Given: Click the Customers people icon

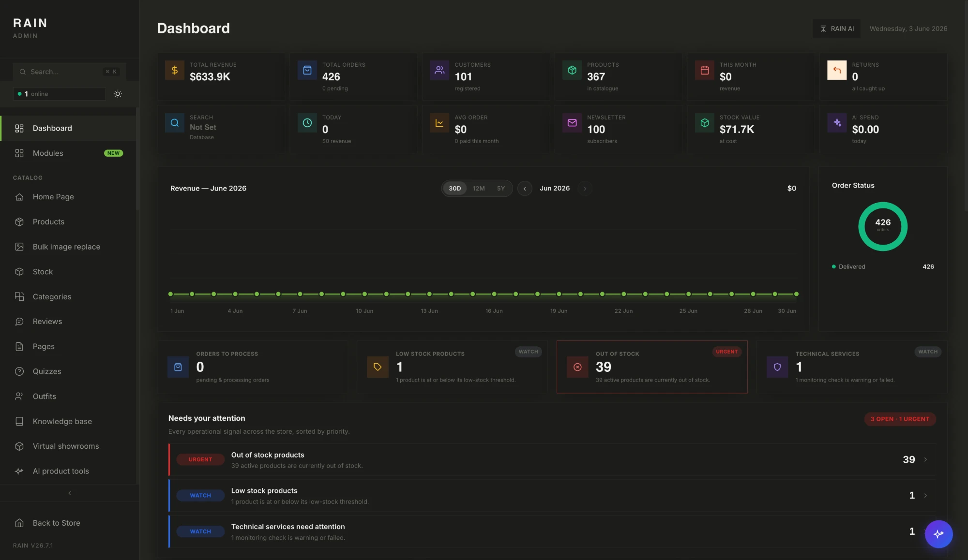Looking at the screenshot, I should pyautogui.click(x=439, y=71).
